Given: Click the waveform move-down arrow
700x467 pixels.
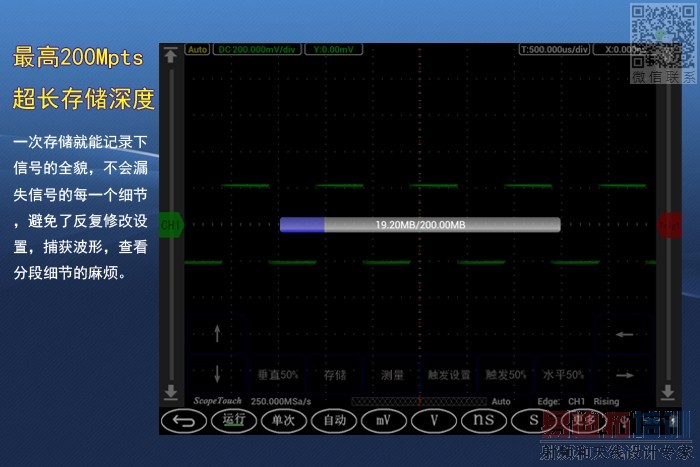Looking at the screenshot, I should (217, 374).
